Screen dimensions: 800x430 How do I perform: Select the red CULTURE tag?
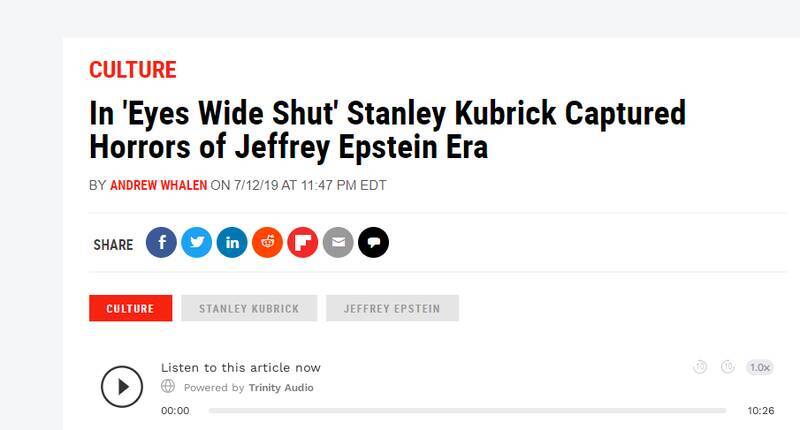coord(130,308)
